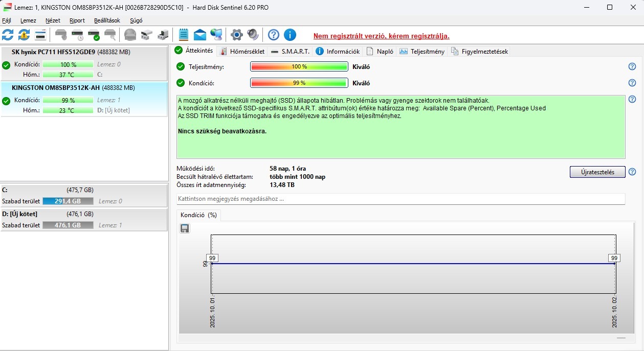644x351 pixels.
Task: Click the blue envelope e-mail toolbar icon
Action: click(x=200, y=35)
